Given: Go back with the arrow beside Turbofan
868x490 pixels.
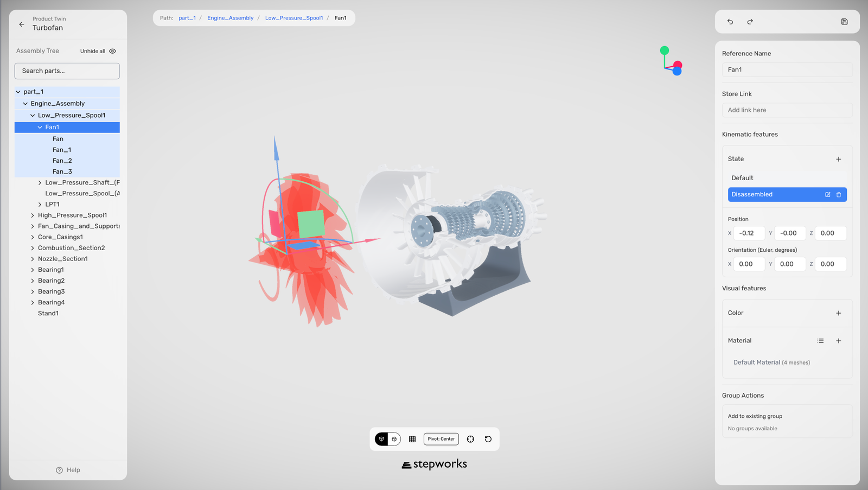Looking at the screenshot, I should pyautogui.click(x=22, y=24).
